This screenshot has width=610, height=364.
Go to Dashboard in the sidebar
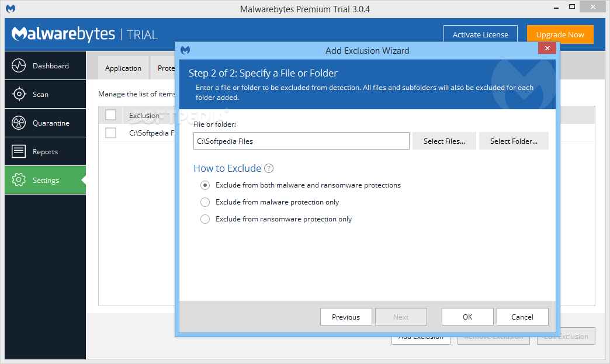[45, 65]
